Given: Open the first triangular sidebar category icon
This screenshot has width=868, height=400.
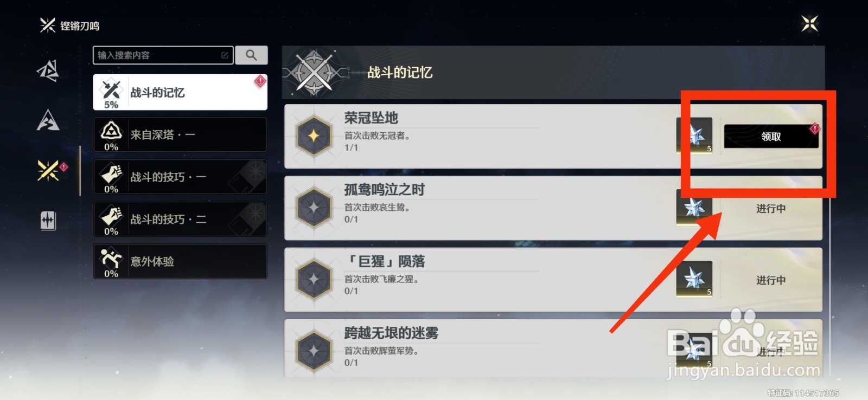Looking at the screenshot, I should coord(48,70).
